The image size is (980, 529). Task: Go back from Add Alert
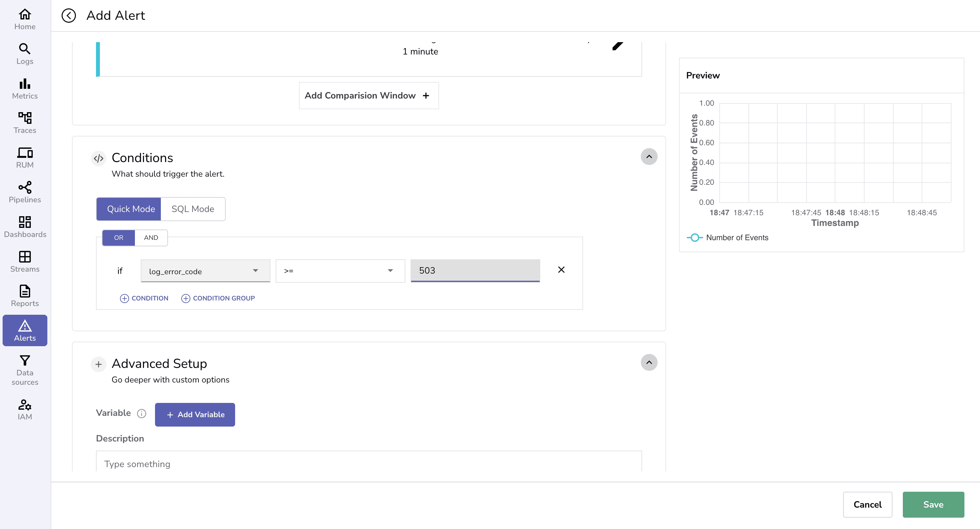coord(69,16)
